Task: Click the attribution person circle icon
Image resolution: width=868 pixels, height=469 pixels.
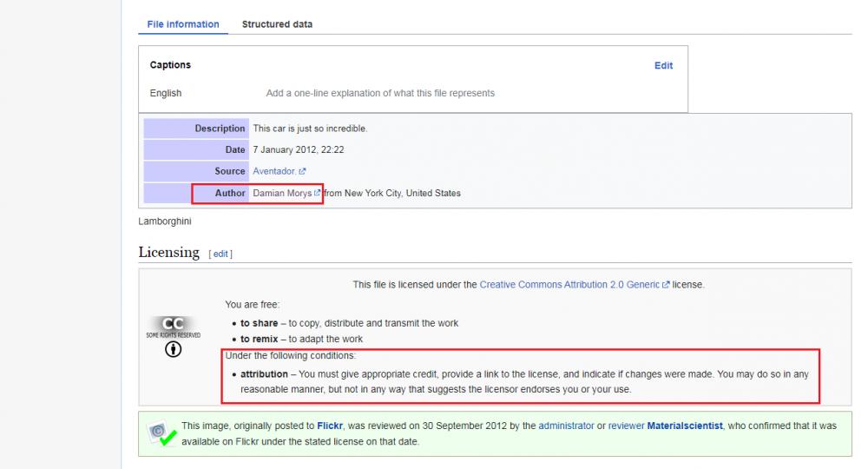Action: coord(174,349)
